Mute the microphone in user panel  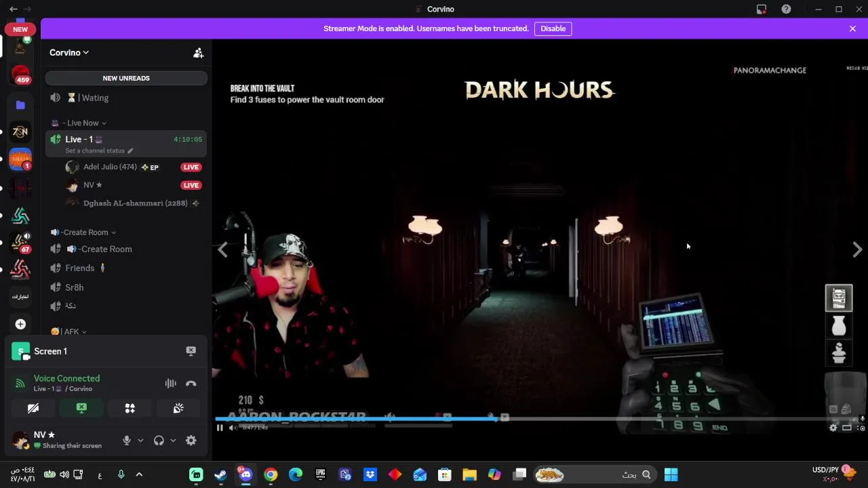[126, 441]
